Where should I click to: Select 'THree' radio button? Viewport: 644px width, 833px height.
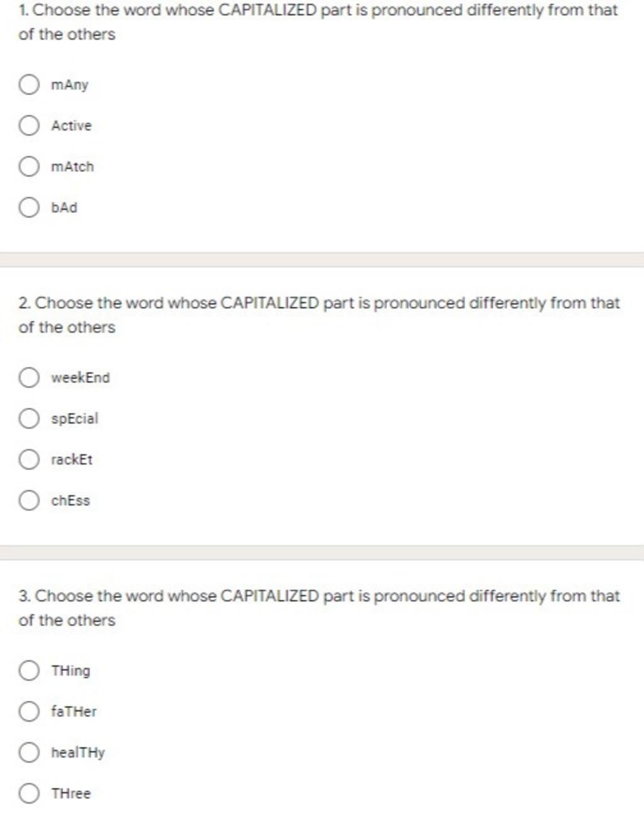[x=29, y=793]
